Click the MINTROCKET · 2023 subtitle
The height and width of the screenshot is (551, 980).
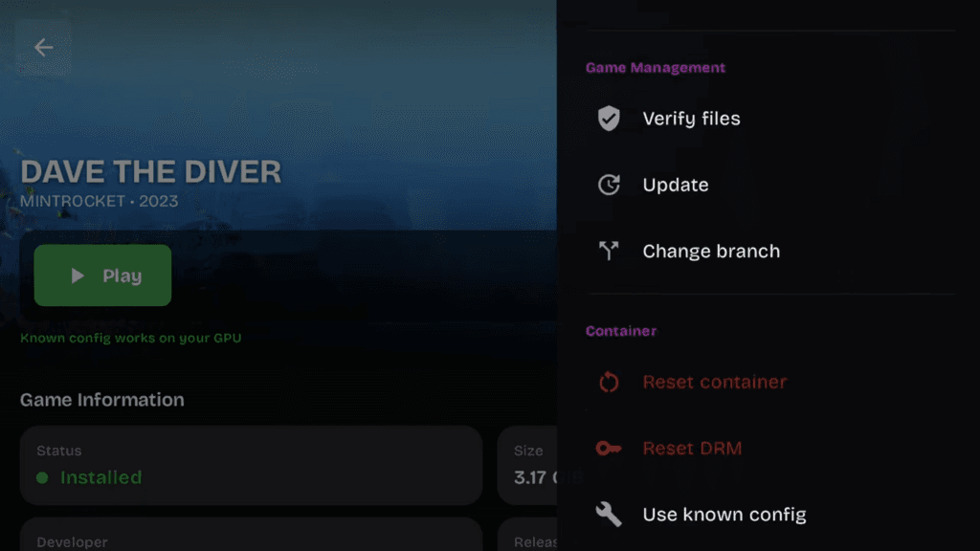coord(99,201)
